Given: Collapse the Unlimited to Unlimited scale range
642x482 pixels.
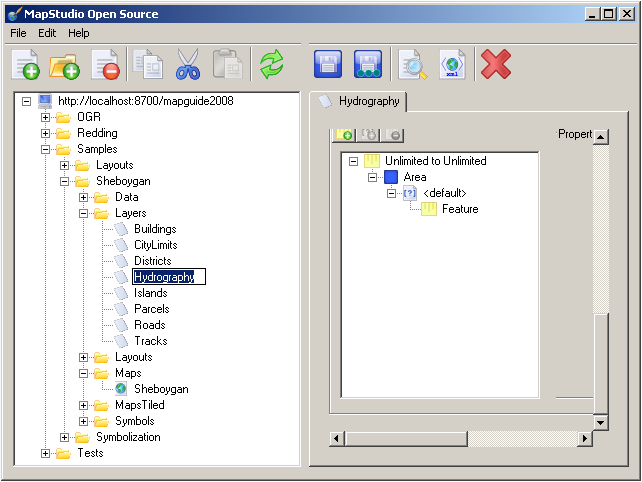Looking at the screenshot, I should pyautogui.click(x=353, y=161).
